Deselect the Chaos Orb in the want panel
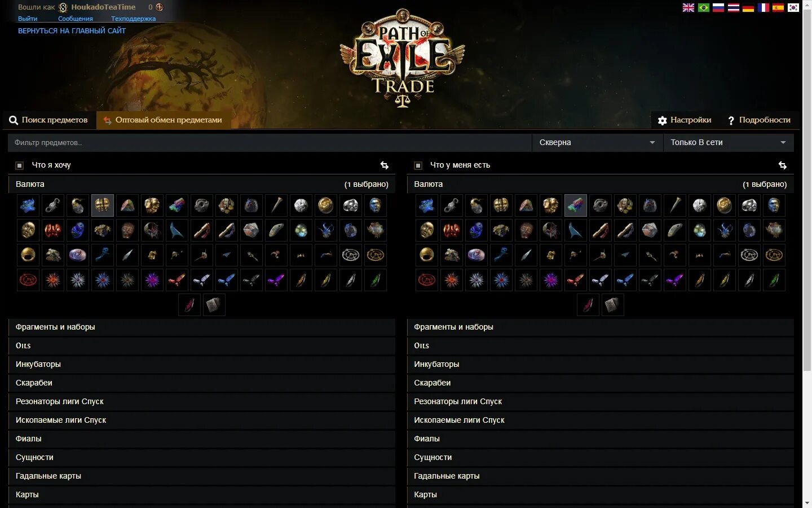The image size is (812, 508). (x=103, y=205)
